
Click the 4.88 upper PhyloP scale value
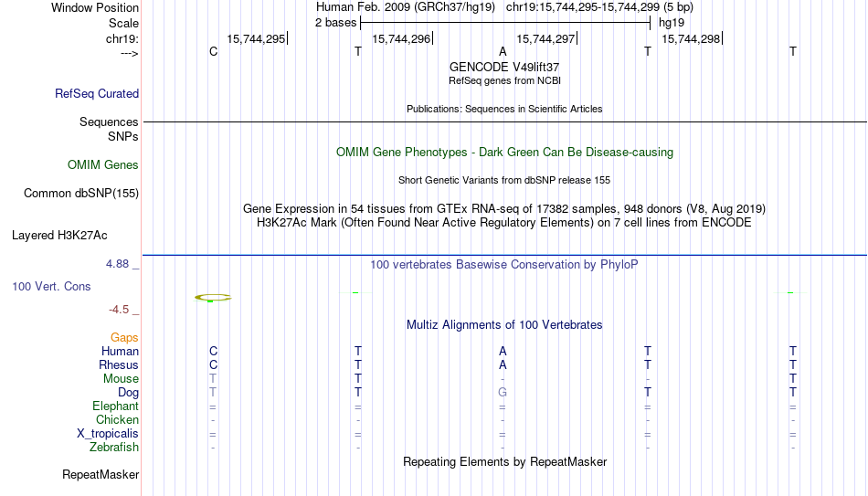tap(117, 263)
